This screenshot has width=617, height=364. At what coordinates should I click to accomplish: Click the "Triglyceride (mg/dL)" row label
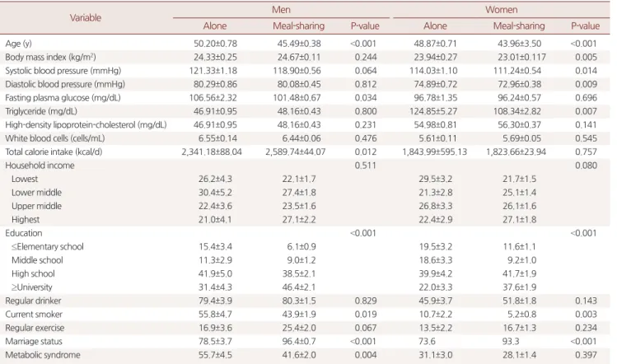41,111
